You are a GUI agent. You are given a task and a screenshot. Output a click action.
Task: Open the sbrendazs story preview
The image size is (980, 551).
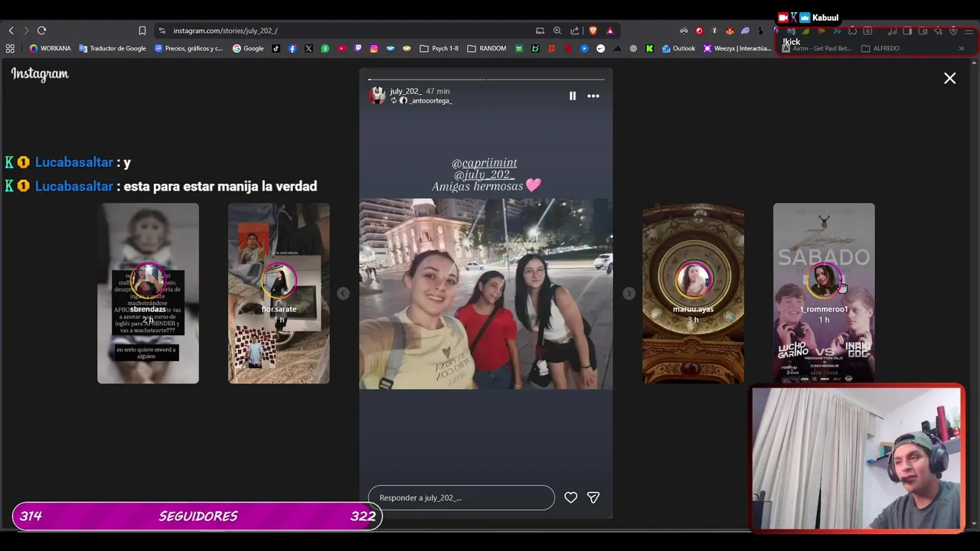coord(148,293)
